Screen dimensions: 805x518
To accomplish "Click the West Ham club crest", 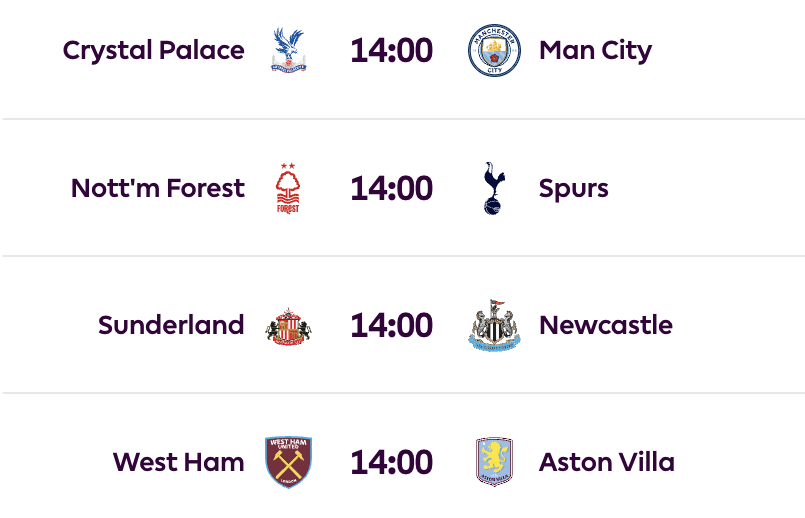I will tap(288, 462).
